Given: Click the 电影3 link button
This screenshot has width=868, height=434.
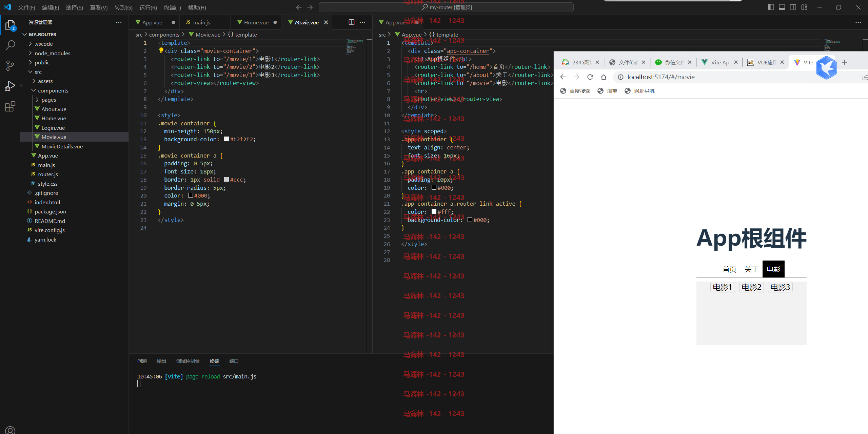Looking at the screenshot, I should (x=780, y=287).
